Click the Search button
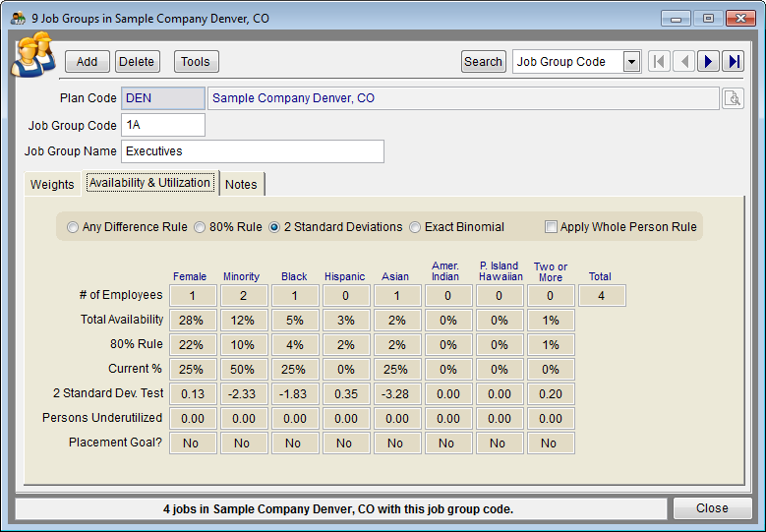The width and height of the screenshot is (766, 532). pyautogui.click(x=483, y=62)
